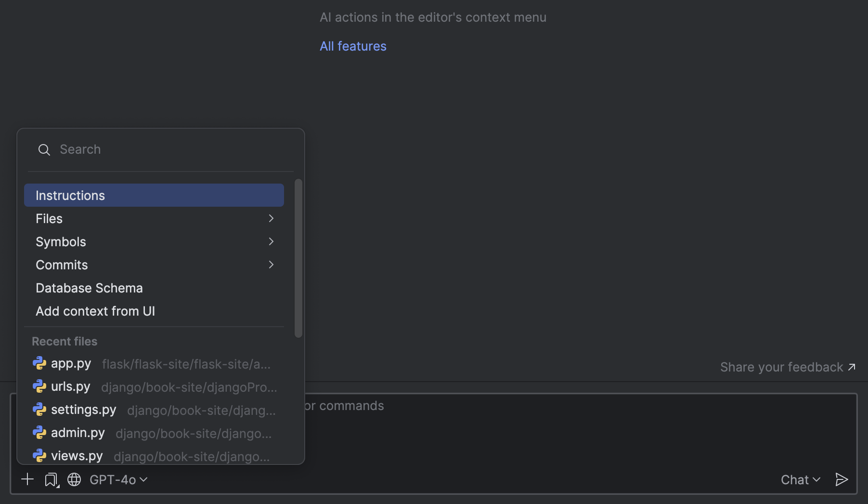Click the send message arrow icon
Image resolution: width=868 pixels, height=504 pixels.
(841, 479)
